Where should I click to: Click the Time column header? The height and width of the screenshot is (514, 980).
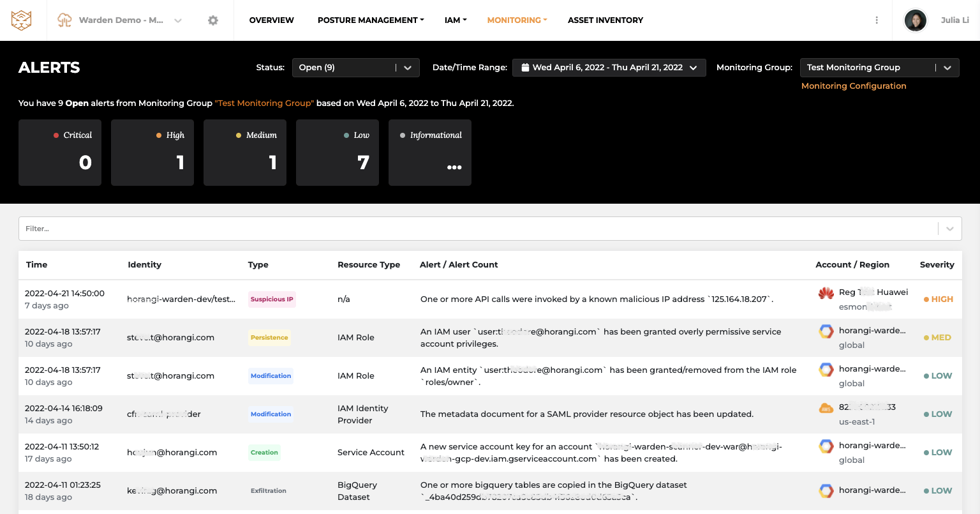pos(37,264)
